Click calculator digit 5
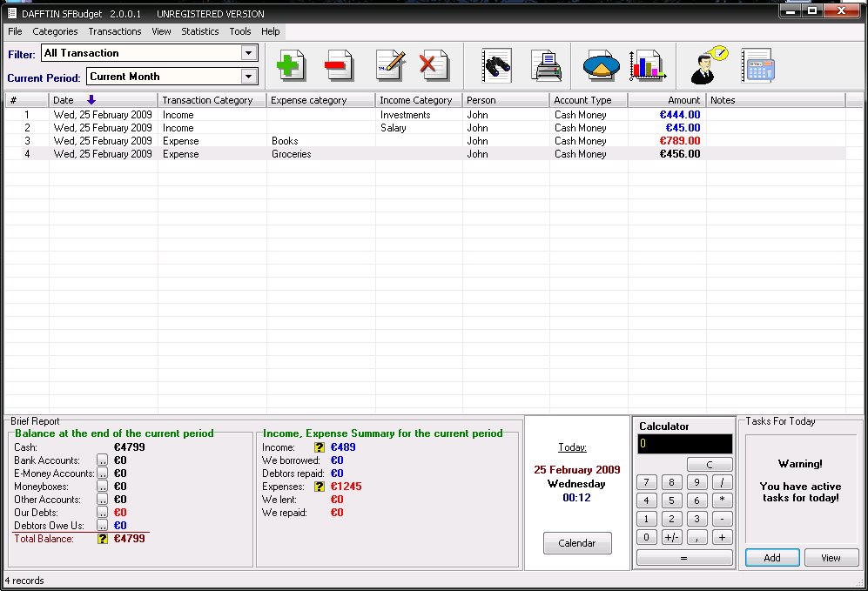The width and height of the screenshot is (868, 591). click(671, 500)
